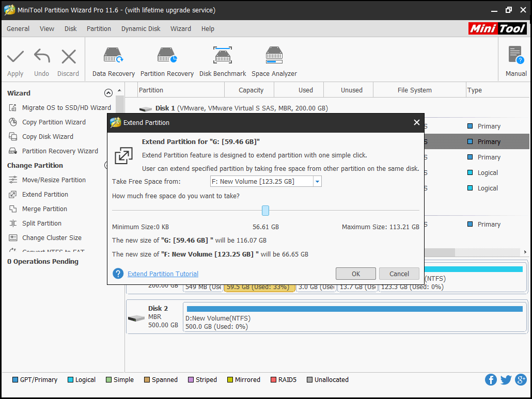Click the free space slider handle
This screenshot has width=532, height=399.
coord(265,211)
